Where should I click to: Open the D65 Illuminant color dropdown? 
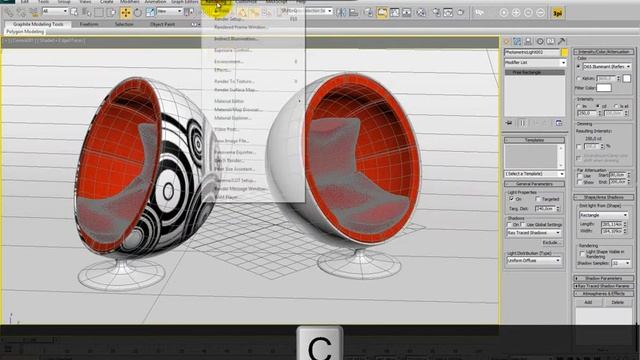(607, 67)
